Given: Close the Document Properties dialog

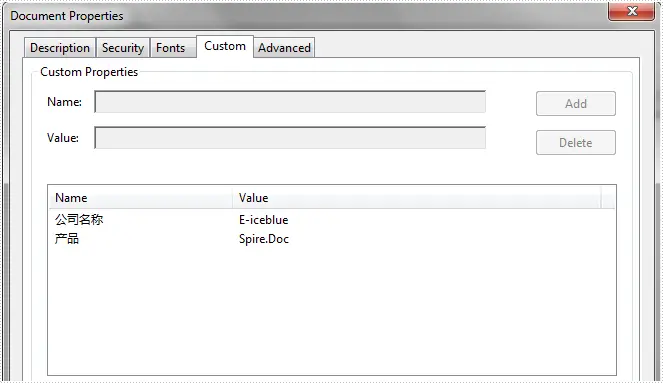Looking at the screenshot, I should [x=632, y=11].
